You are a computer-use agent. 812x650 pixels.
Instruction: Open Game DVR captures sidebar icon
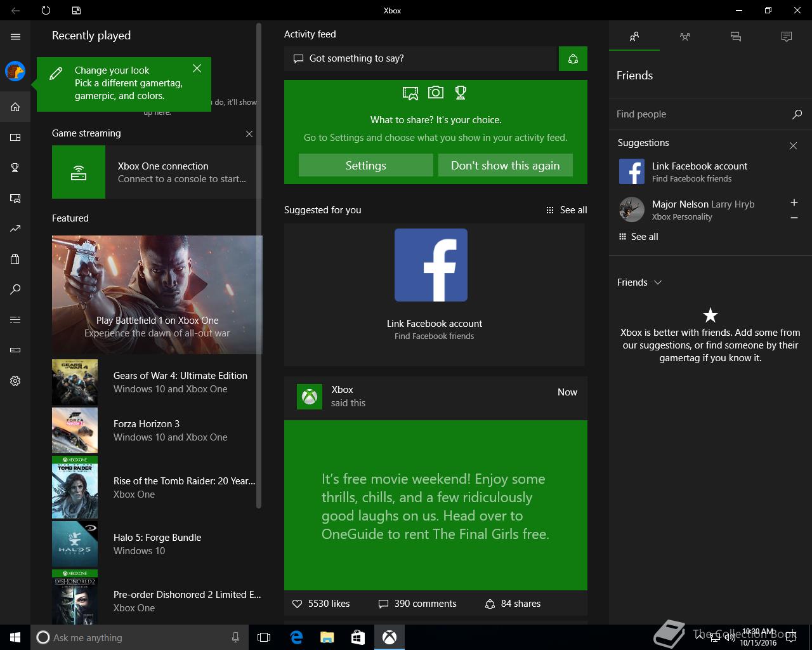[15, 198]
